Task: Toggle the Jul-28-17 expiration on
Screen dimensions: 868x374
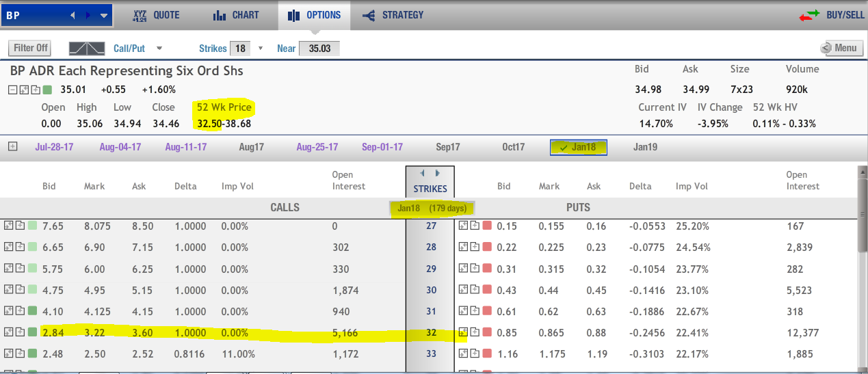Action: 54,147
